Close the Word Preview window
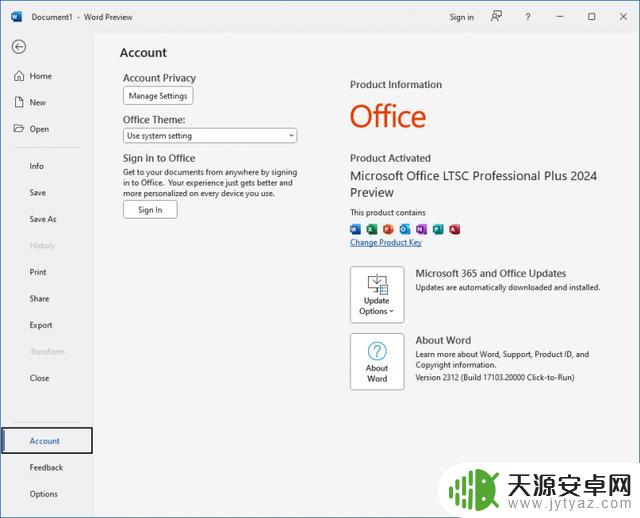 point(623,17)
